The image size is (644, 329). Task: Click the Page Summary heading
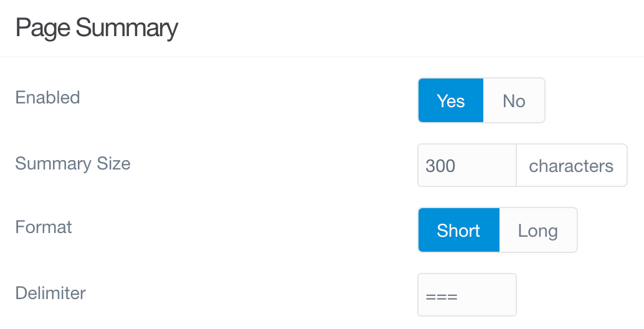coord(97,29)
